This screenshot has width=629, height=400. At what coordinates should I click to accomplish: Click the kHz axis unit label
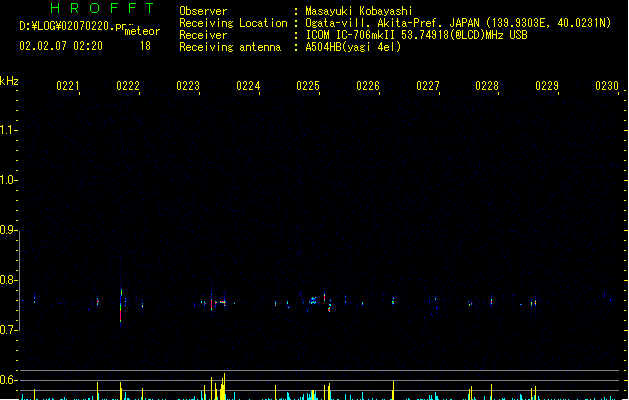coord(9,81)
